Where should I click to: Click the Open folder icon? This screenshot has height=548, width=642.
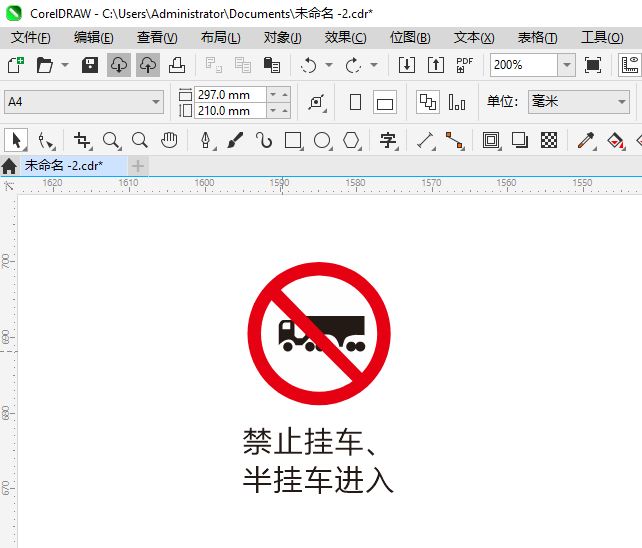pyautogui.click(x=44, y=65)
